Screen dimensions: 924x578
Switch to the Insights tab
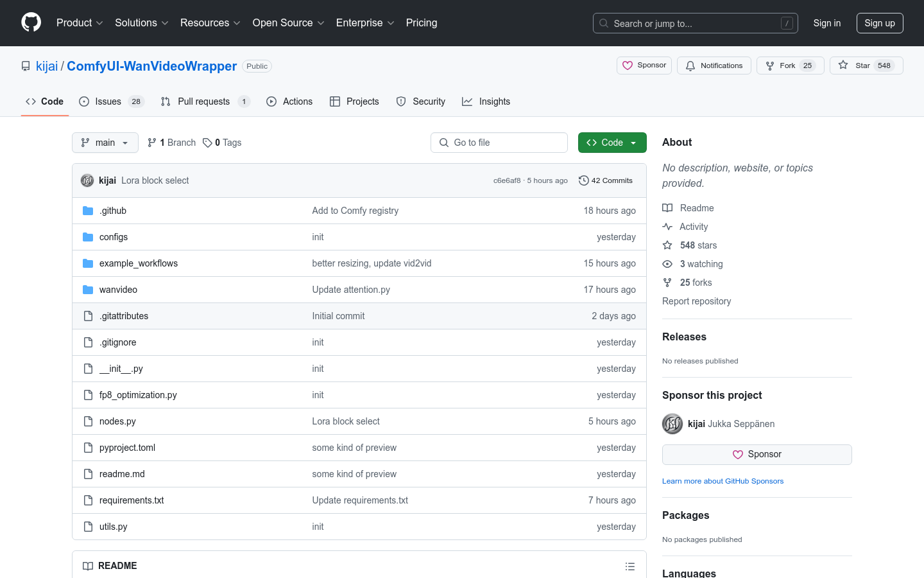click(486, 101)
